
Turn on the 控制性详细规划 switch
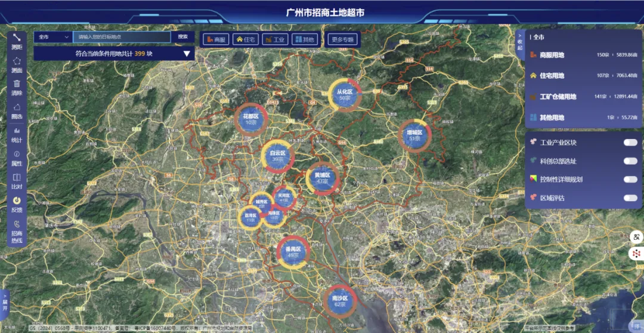pyautogui.click(x=630, y=179)
